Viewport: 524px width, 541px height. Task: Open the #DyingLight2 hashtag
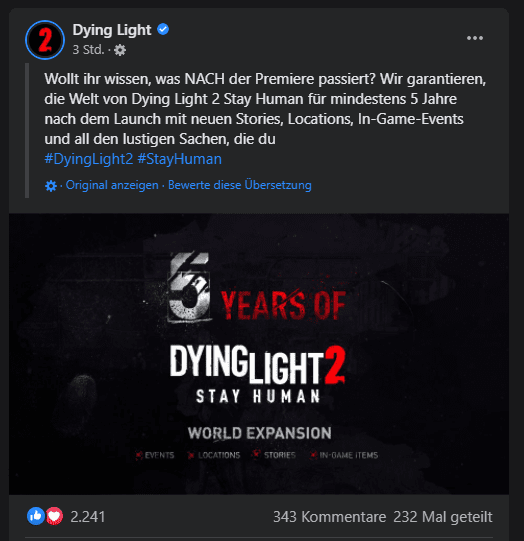click(89, 159)
